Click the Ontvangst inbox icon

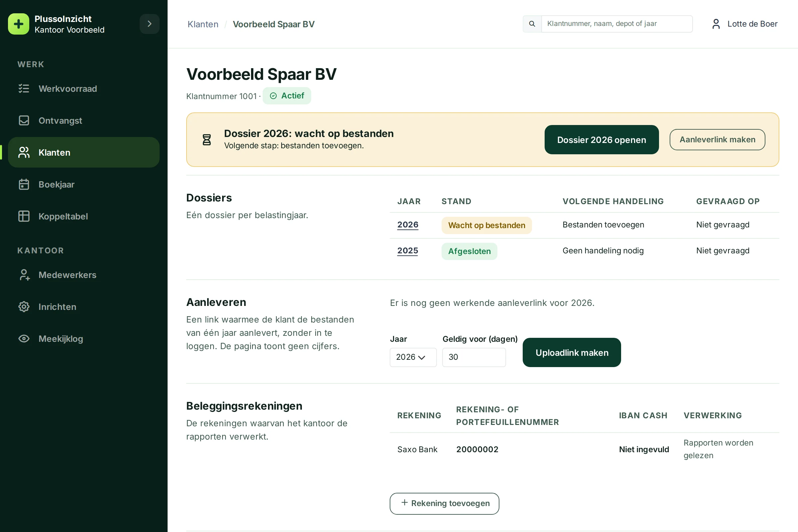pyautogui.click(x=24, y=120)
